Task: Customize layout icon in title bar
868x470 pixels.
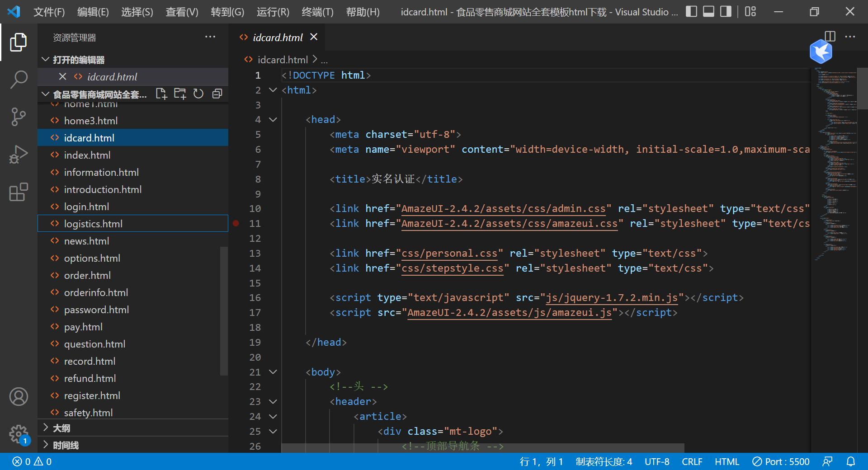Action: tap(750, 11)
